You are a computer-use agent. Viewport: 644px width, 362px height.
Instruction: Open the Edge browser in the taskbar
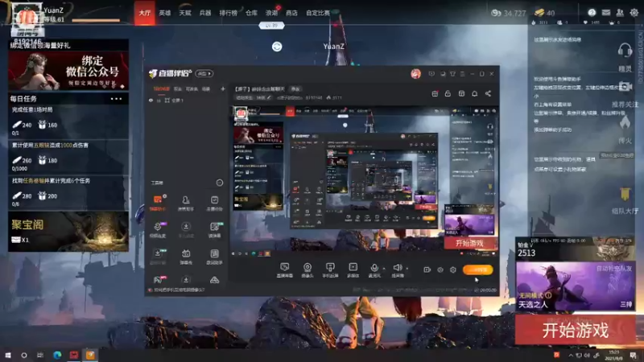coord(57,355)
